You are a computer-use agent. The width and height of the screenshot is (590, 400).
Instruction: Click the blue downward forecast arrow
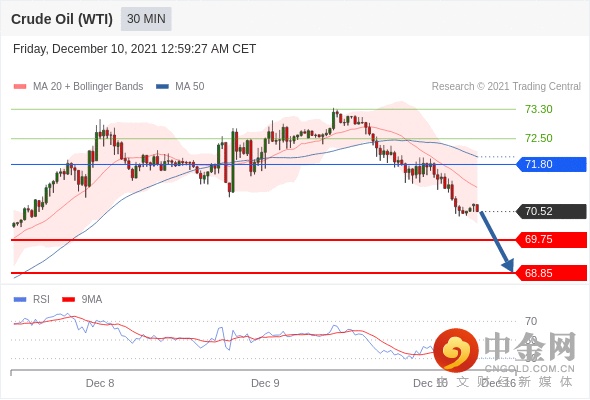point(497,242)
